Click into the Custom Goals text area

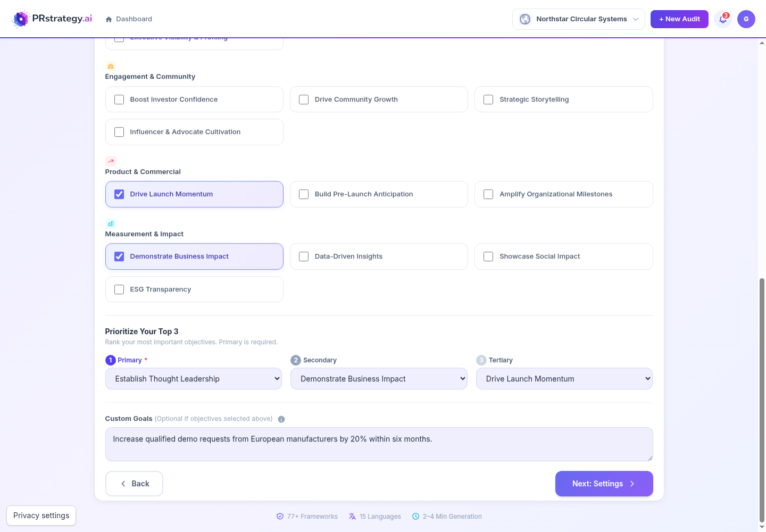(x=379, y=444)
